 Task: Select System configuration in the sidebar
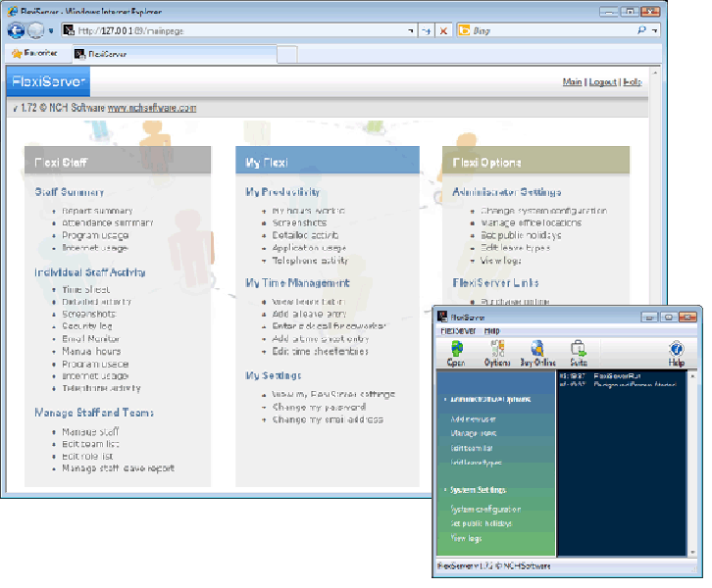coord(484,510)
